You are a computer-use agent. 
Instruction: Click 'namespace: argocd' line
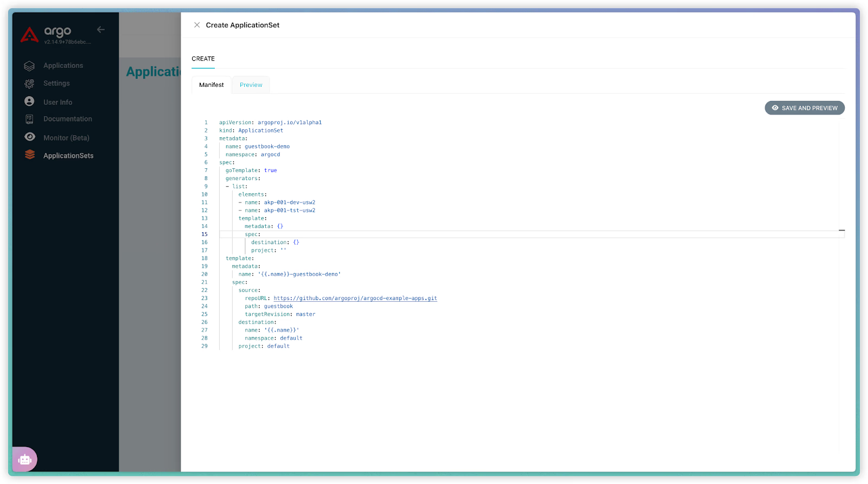click(x=253, y=155)
